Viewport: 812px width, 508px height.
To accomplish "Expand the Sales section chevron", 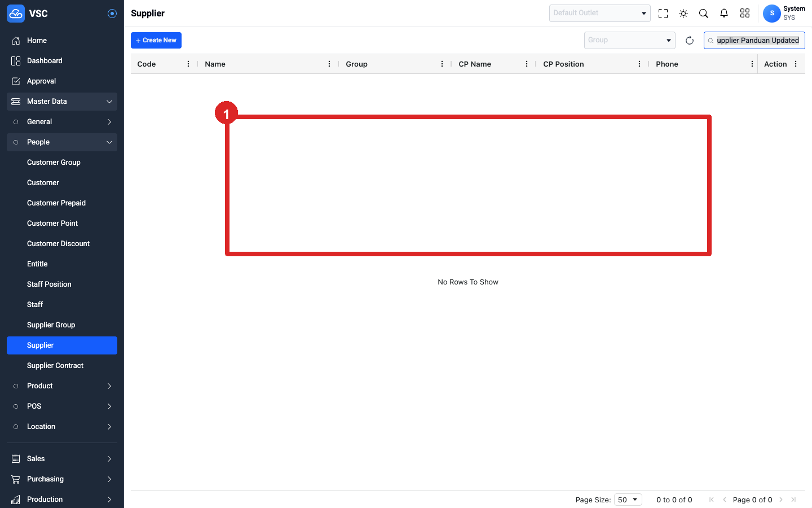I will click(x=109, y=459).
